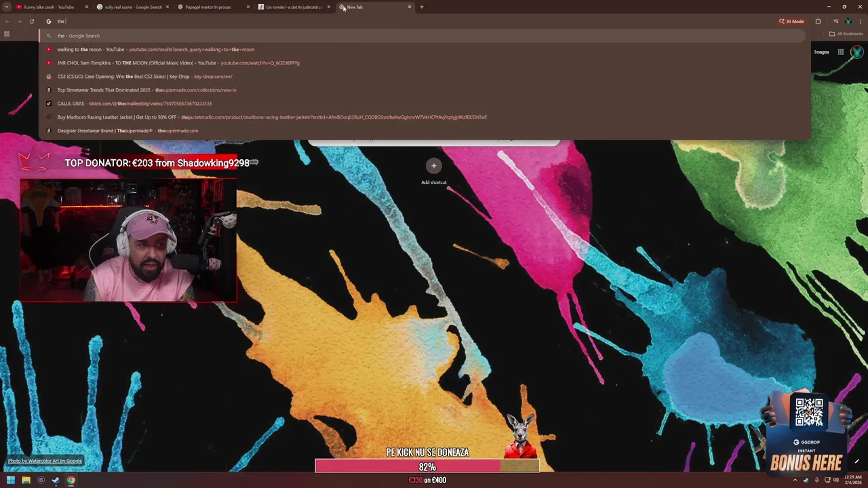Expand the system tray hidden icons chevron

pyautogui.click(x=797, y=481)
